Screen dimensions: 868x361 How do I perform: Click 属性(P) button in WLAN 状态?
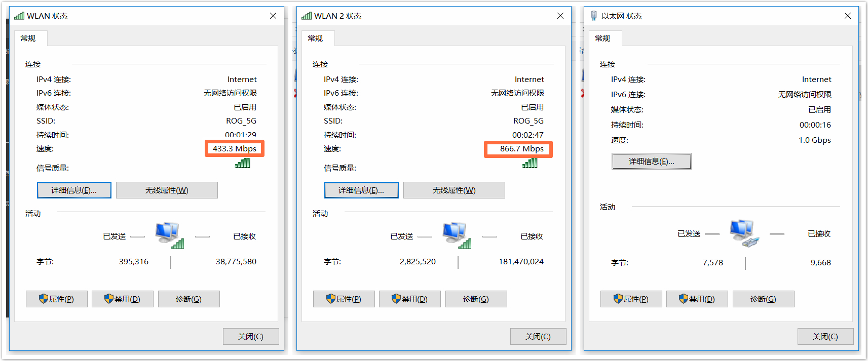tap(57, 299)
